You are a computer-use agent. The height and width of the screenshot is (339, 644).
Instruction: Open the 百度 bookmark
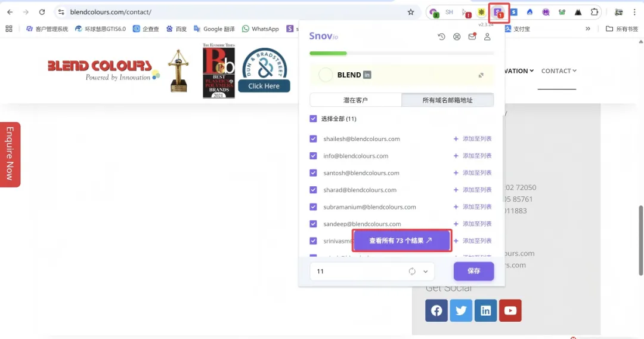tap(176, 29)
